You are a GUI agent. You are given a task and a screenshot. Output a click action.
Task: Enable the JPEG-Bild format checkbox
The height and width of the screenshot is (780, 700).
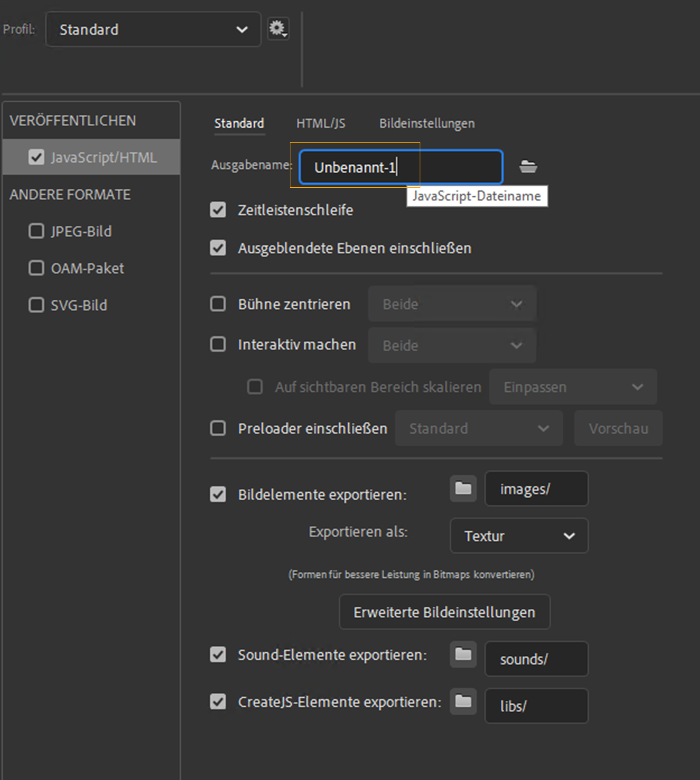(x=36, y=231)
